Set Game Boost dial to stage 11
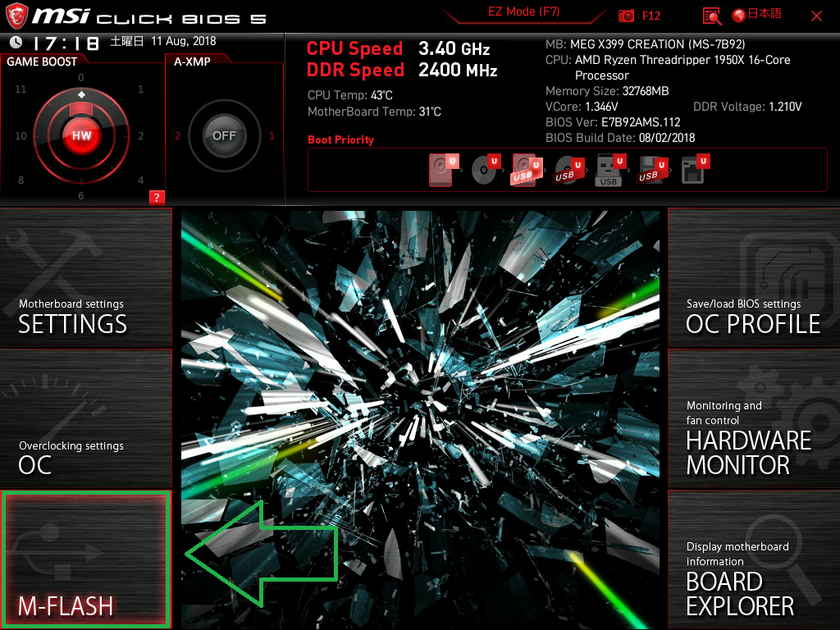The width and height of the screenshot is (840, 630). coord(21,89)
